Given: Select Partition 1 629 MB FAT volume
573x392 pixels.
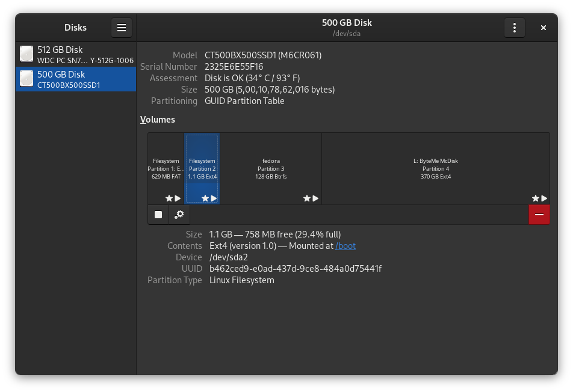Looking at the screenshot, I should [x=166, y=168].
